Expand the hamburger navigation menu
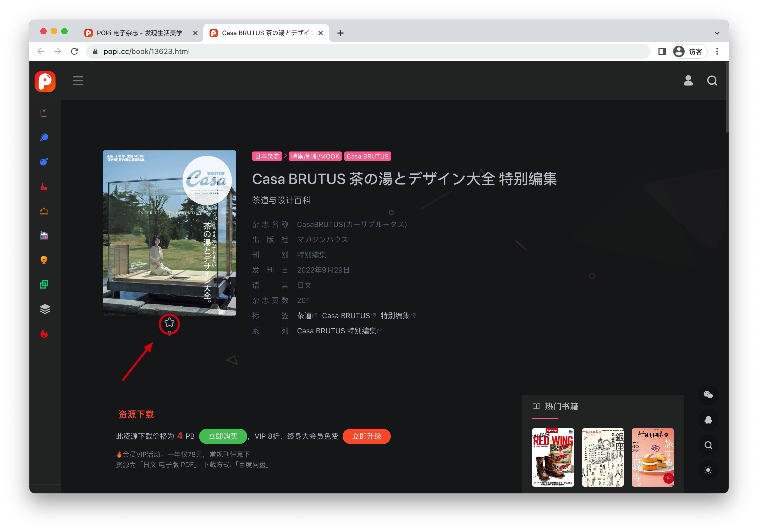 pyautogui.click(x=78, y=81)
